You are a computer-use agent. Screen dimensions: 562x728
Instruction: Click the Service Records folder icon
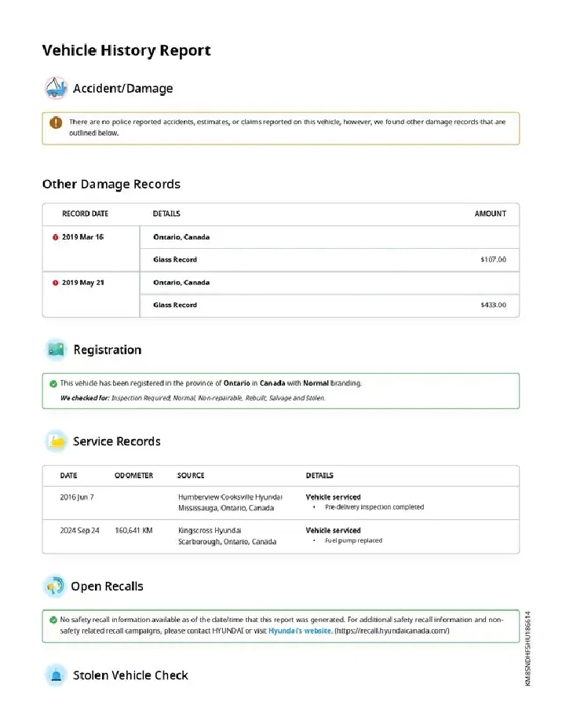(56, 441)
